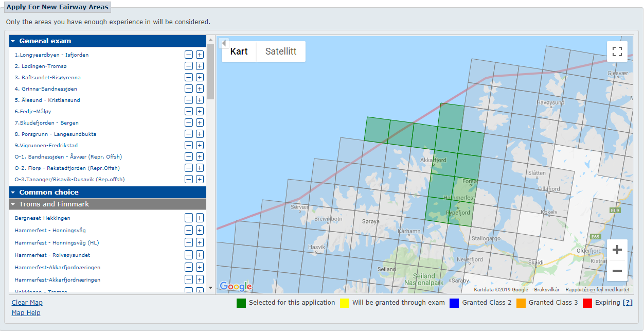Switch map to Satellitt view
Image resolution: width=644 pixels, height=332 pixels.
[x=281, y=51]
